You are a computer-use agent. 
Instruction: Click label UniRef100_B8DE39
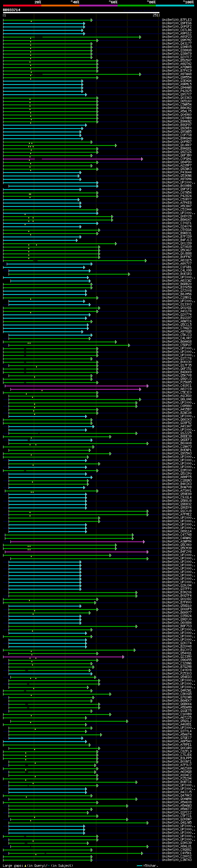[177, 437]
